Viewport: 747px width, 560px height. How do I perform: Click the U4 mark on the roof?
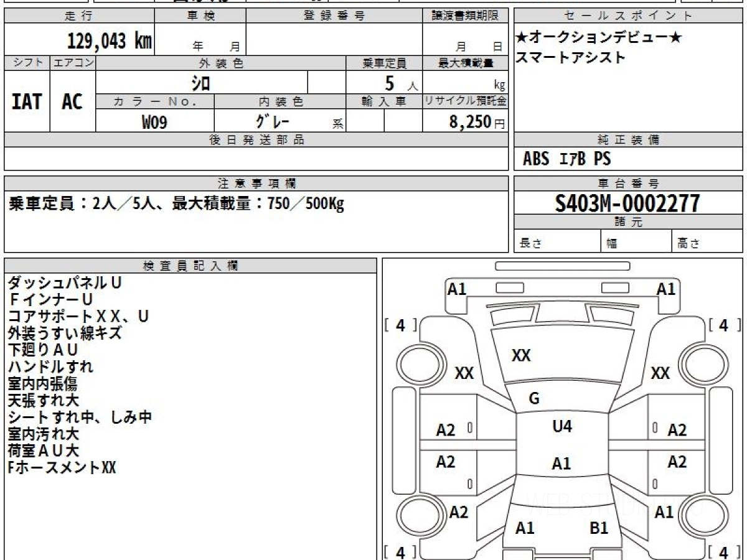click(562, 426)
